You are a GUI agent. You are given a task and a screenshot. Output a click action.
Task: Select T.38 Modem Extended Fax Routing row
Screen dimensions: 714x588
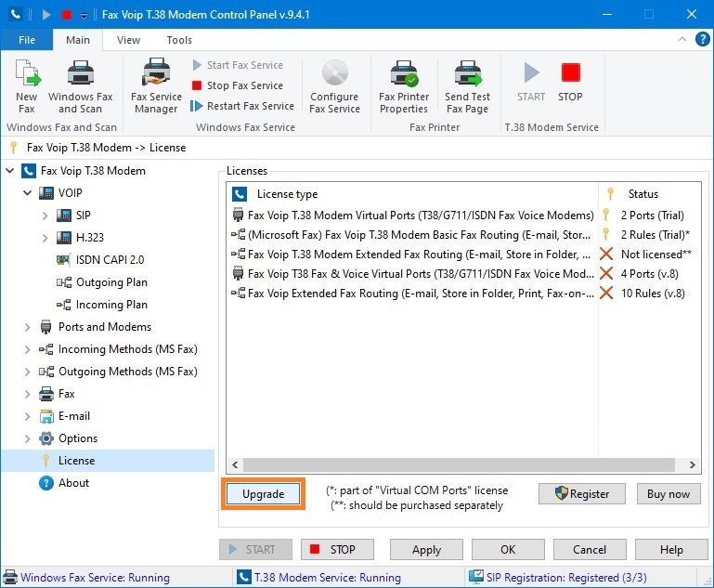click(463, 255)
